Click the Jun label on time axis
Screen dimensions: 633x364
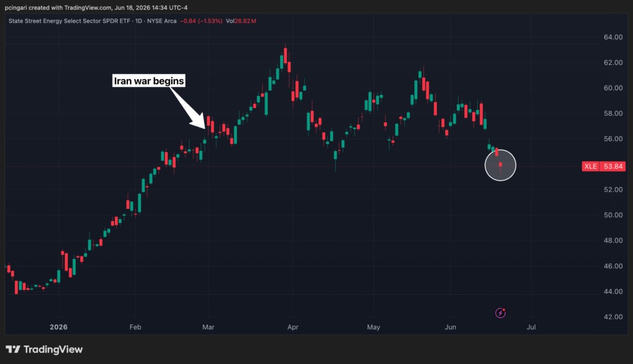pyautogui.click(x=451, y=327)
